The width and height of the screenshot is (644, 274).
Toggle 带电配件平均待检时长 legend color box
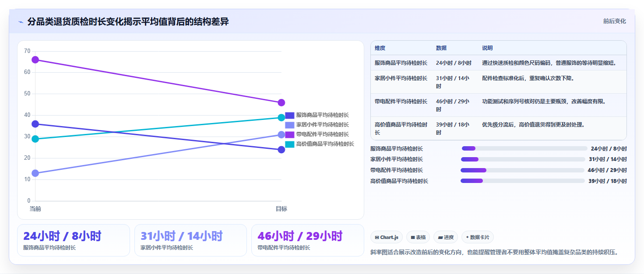click(x=290, y=135)
